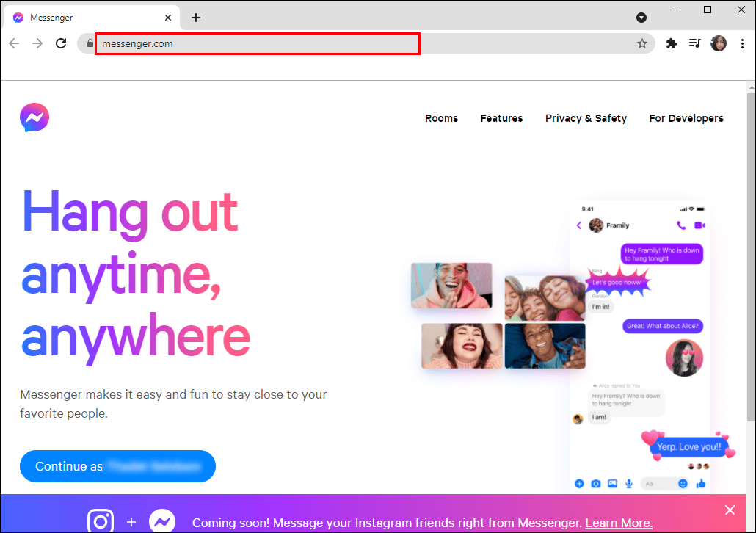Click the 'I am!' reply bubble
The height and width of the screenshot is (533, 756).
point(600,417)
